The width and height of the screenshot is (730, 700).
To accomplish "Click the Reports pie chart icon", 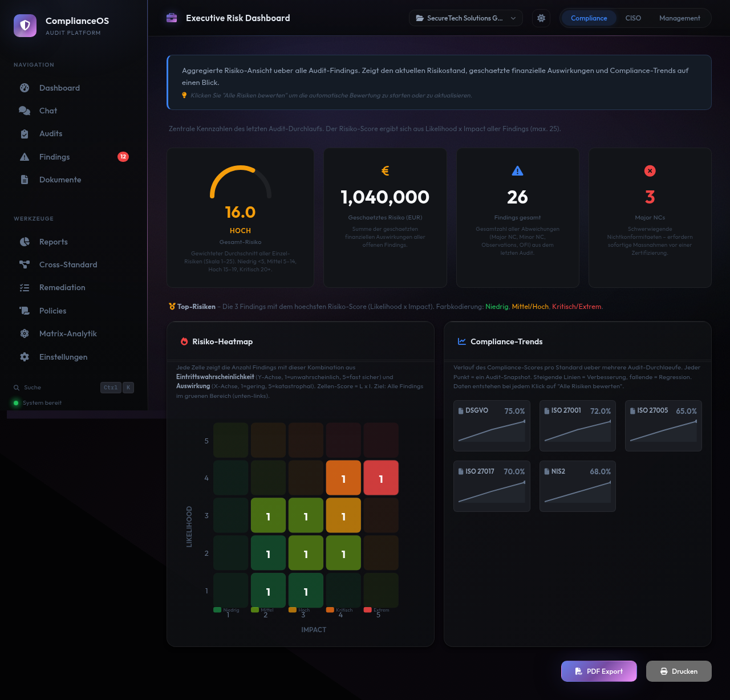I will click(x=25, y=242).
